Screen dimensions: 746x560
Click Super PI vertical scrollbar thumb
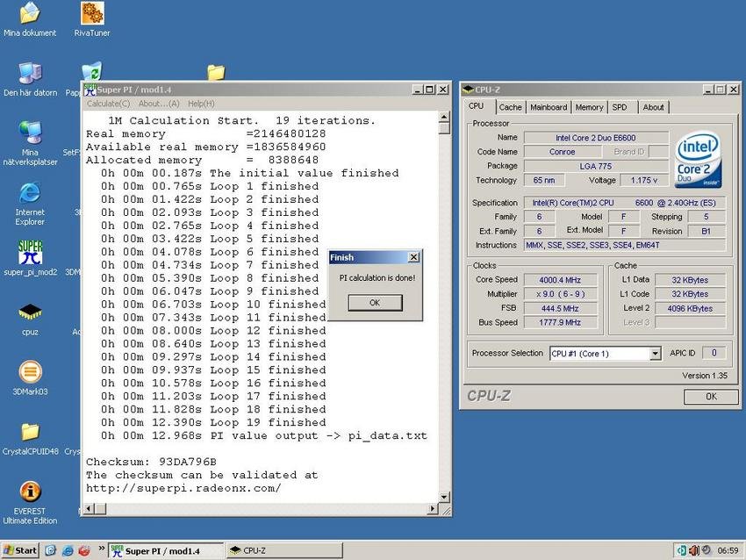click(444, 128)
